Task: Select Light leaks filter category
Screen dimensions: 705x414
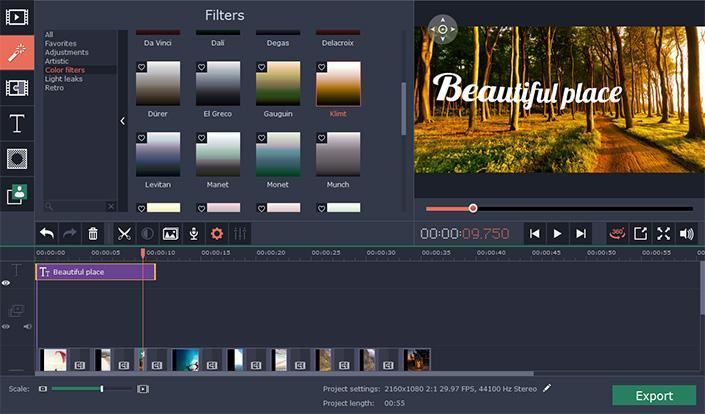Action: coord(65,79)
